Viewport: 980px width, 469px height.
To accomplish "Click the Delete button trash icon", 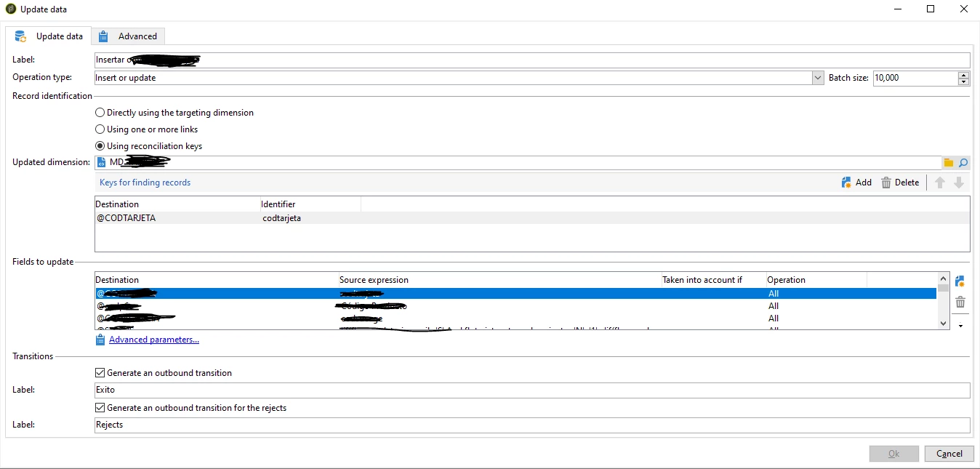I will pos(886,183).
